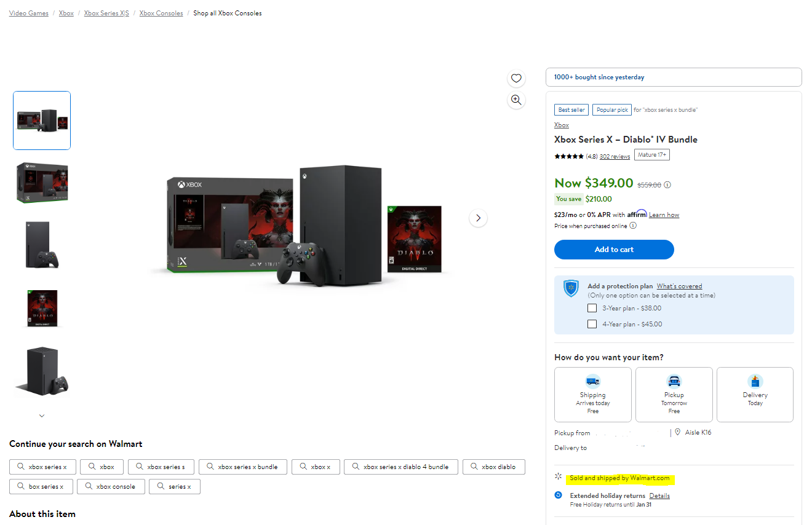Click the heart icon to favorite item
Viewport: 812px width, 525px height.
click(x=516, y=78)
